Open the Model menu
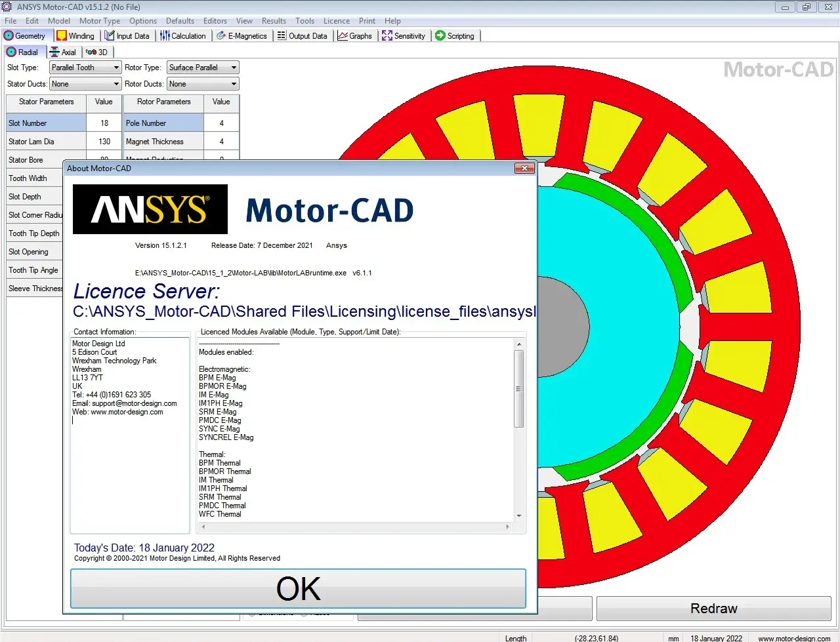This screenshot has width=840, height=642. coord(59,21)
